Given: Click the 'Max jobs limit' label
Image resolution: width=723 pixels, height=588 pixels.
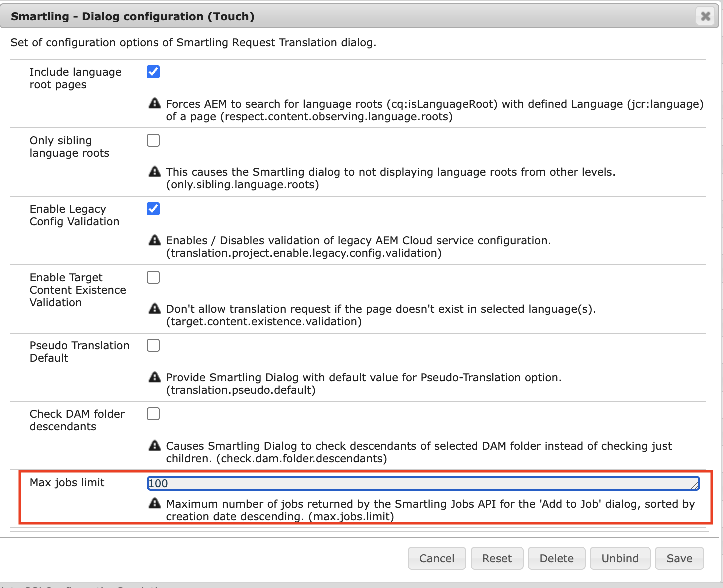Looking at the screenshot, I should (67, 483).
